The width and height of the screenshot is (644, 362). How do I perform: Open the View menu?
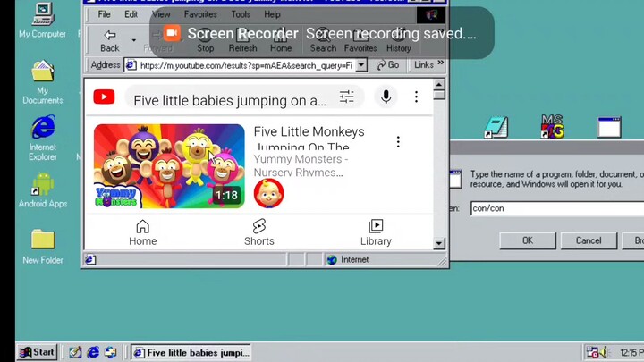click(x=161, y=14)
